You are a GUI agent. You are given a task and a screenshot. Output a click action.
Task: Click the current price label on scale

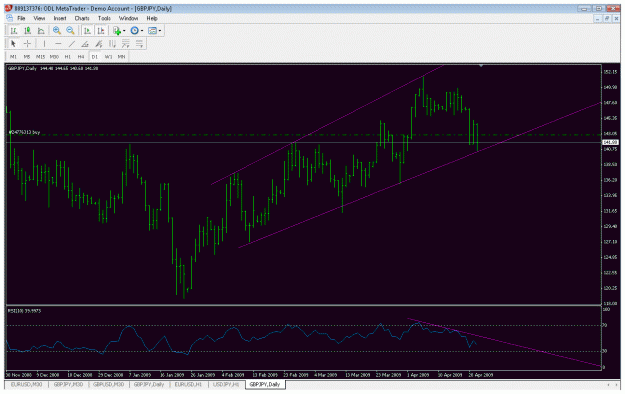610,142
